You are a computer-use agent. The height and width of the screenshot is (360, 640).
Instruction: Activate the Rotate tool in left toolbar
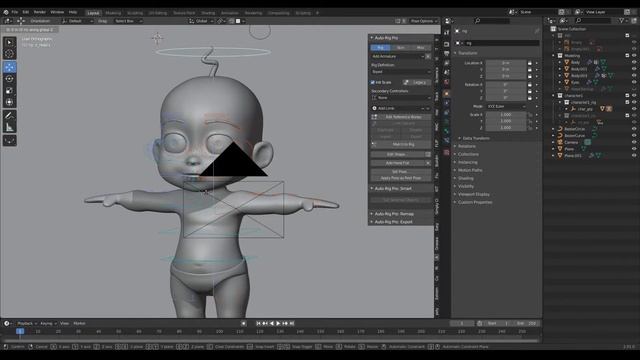(9, 79)
